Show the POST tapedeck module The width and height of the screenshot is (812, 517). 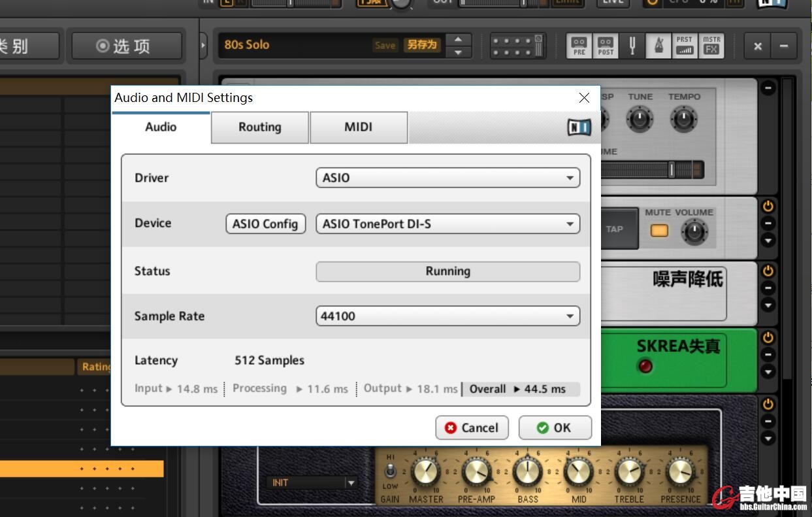click(x=606, y=46)
